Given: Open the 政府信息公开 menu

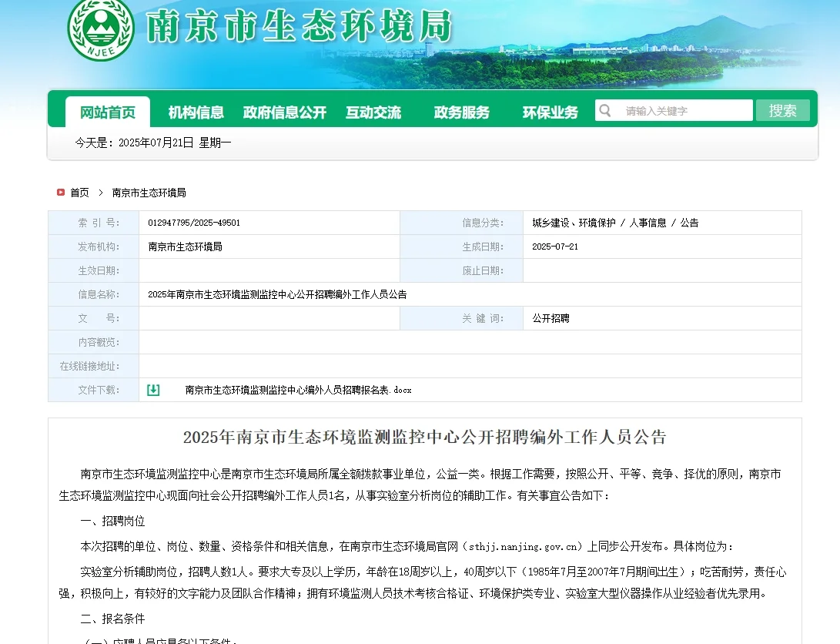Looking at the screenshot, I should (x=284, y=112).
